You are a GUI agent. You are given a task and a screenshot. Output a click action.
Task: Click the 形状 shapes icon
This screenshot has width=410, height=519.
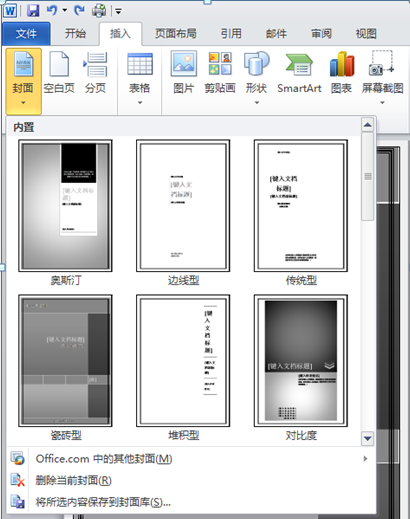[x=256, y=64]
